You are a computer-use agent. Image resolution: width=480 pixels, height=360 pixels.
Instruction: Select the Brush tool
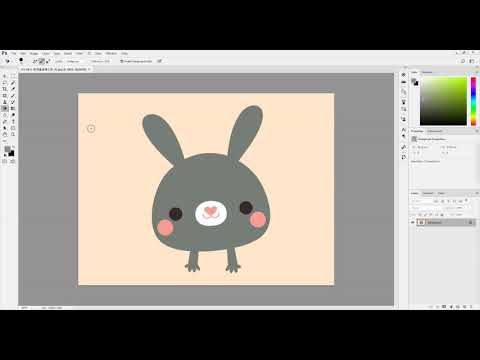pos(13,96)
